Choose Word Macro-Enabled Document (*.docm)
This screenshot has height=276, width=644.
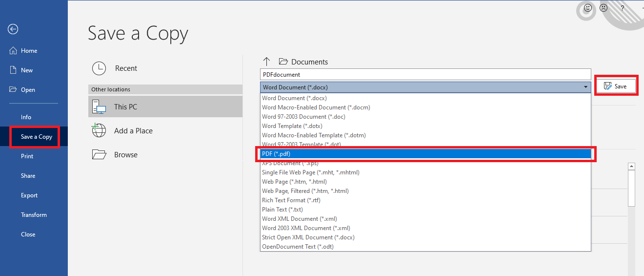pyautogui.click(x=425, y=107)
